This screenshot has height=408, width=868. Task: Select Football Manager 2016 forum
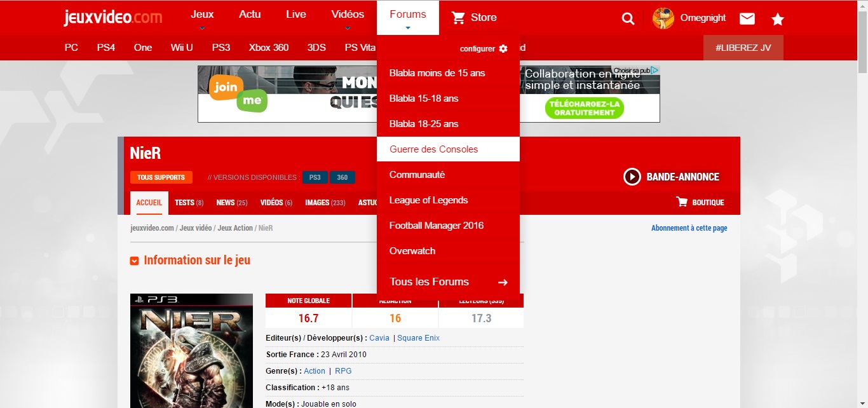click(448, 226)
